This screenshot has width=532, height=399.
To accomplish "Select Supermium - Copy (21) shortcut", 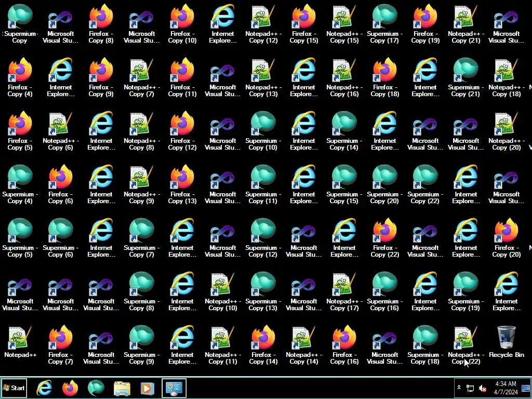I will click(465, 77).
